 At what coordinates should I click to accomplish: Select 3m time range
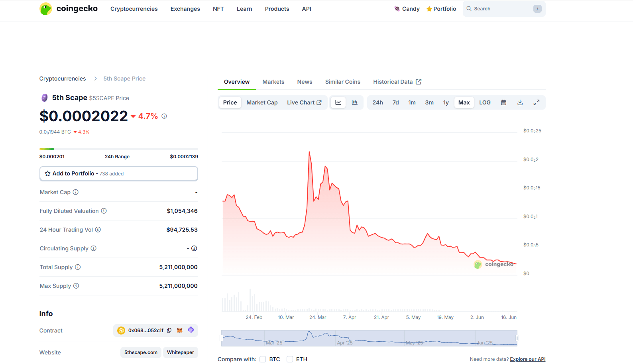[429, 102]
